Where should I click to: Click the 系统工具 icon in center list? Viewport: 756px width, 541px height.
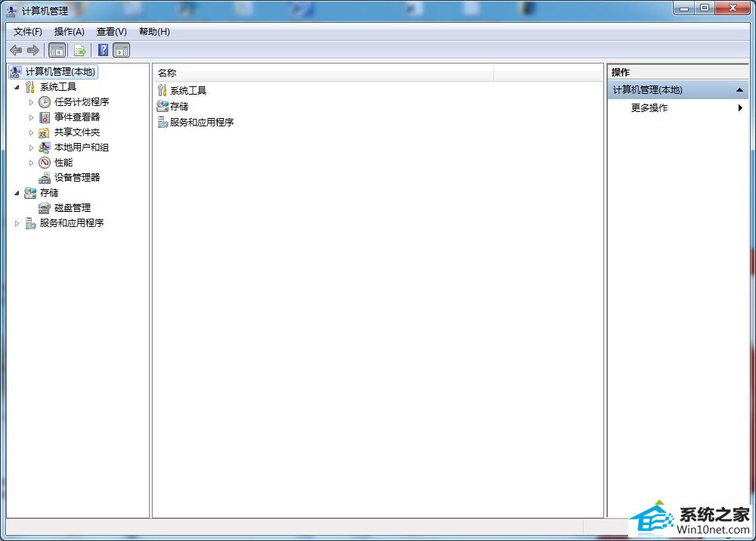click(162, 90)
